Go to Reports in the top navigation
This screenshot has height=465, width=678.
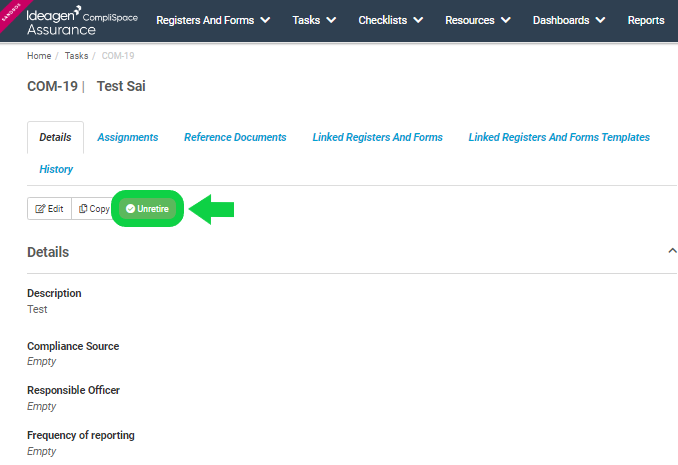tap(646, 20)
